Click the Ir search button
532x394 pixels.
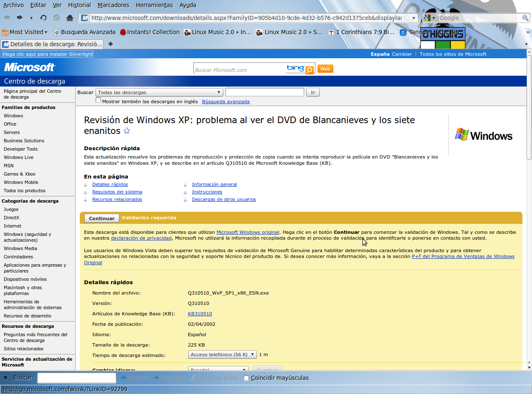313,92
